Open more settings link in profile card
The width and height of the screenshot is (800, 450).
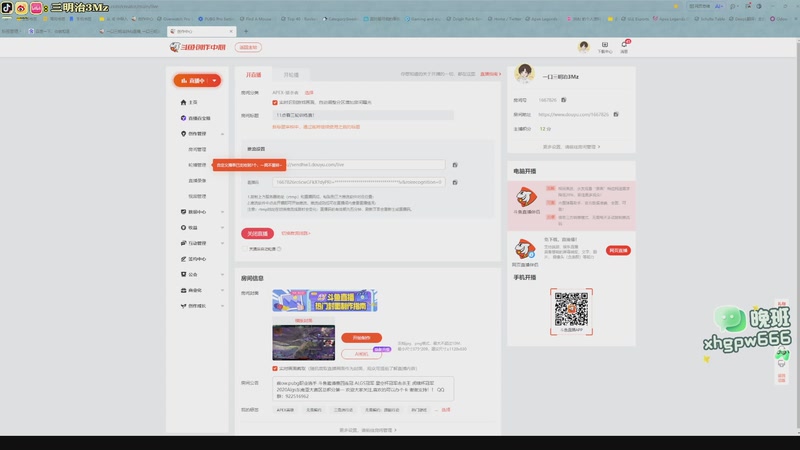[571, 147]
